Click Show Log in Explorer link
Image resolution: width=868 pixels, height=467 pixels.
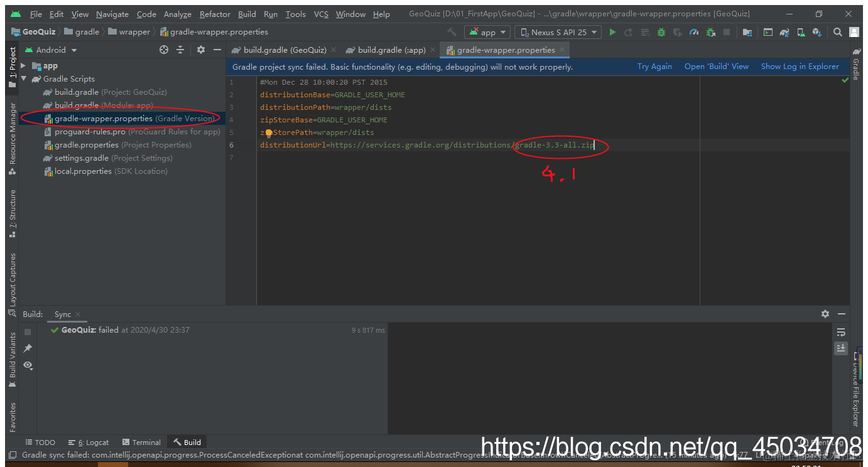click(x=800, y=67)
